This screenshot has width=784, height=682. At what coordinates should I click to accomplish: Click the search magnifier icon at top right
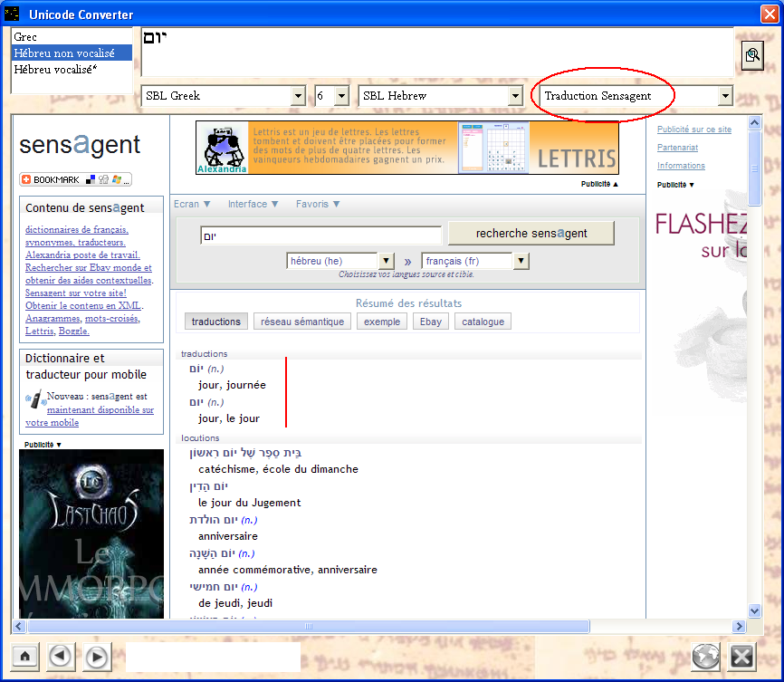point(752,55)
